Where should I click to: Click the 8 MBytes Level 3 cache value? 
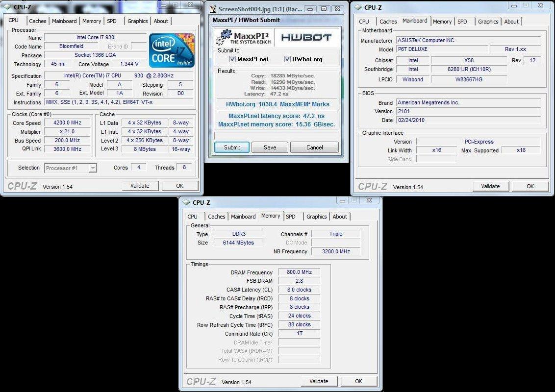pos(145,149)
